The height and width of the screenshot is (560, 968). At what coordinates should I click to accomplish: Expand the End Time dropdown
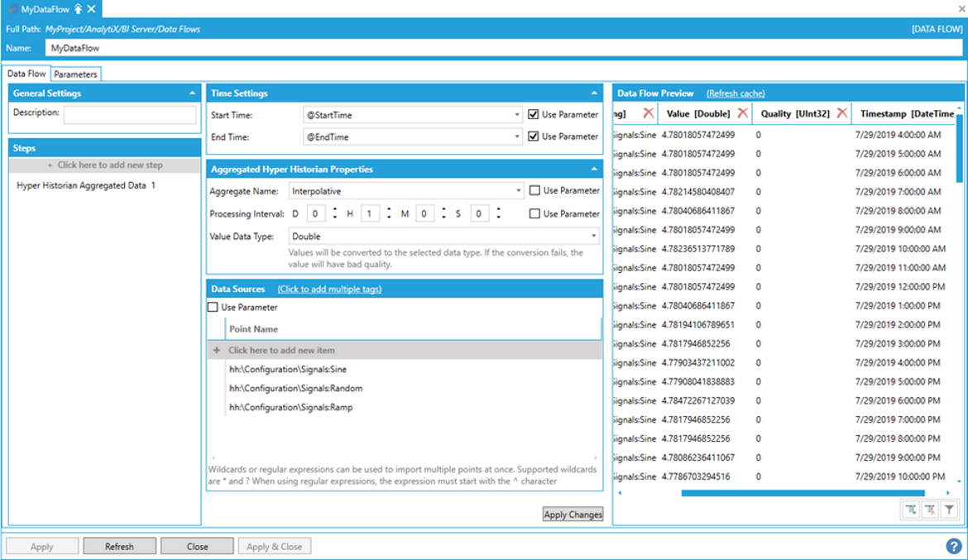tap(518, 136)
